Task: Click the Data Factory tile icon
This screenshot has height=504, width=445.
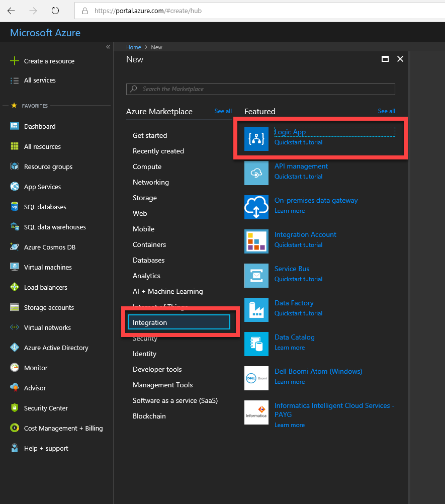Action: point(256,310)
